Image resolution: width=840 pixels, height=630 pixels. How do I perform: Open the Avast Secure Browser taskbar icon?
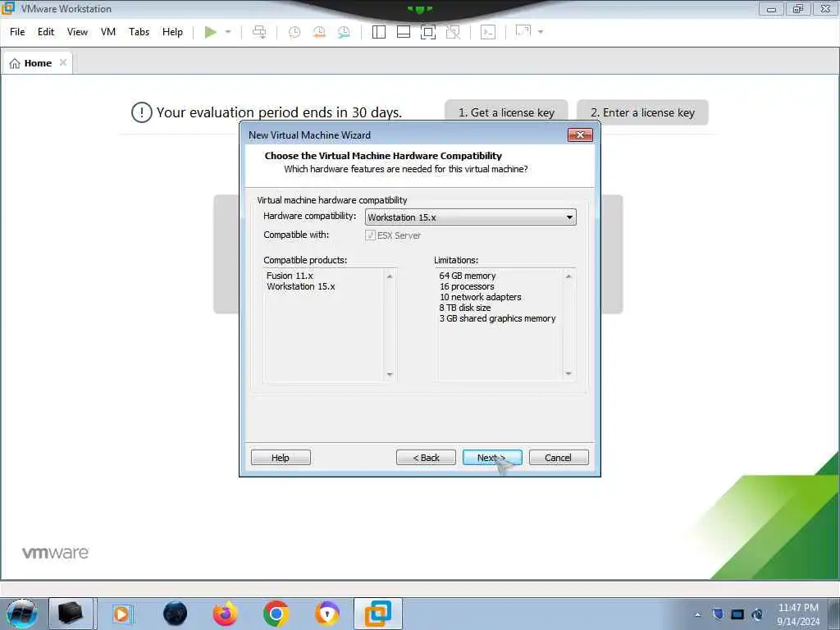326,614
